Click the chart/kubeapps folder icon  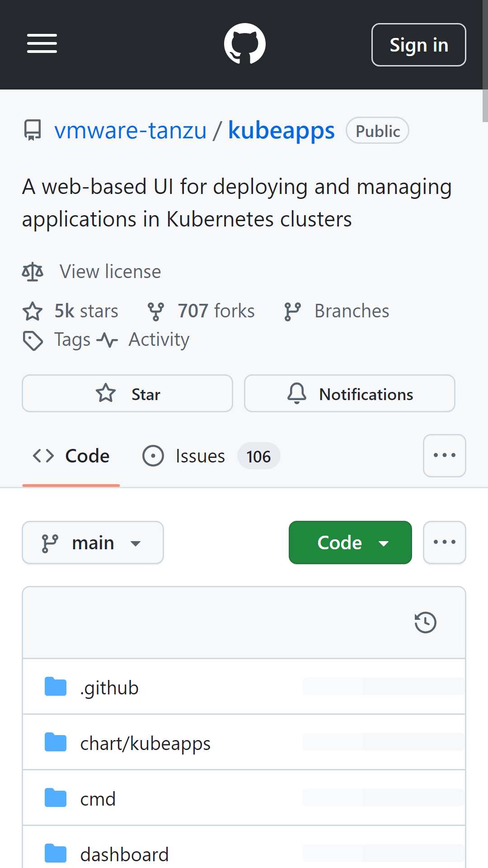tap(56, 742)
